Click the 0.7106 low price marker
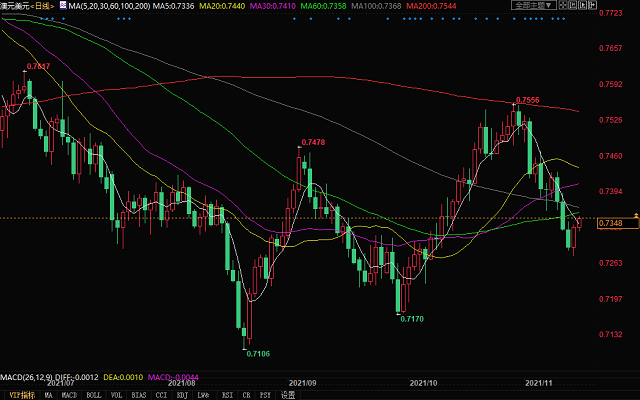 tap(259, 353)
